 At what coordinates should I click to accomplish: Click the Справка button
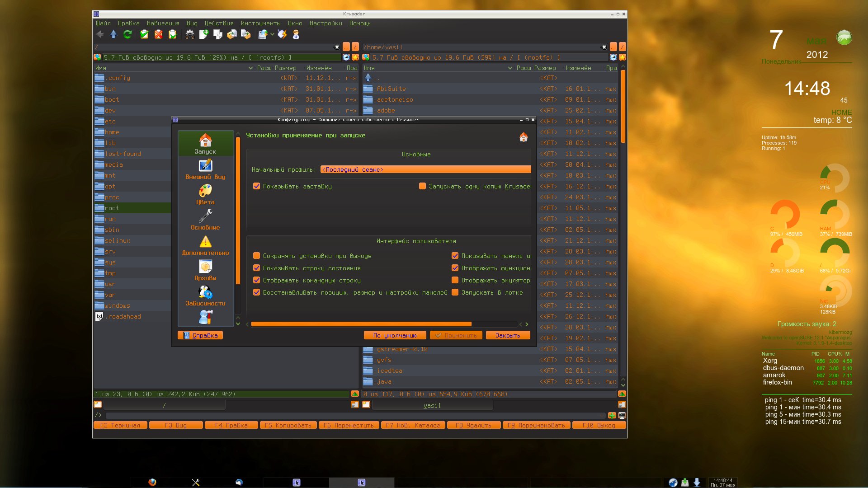[x=200, y=335]
